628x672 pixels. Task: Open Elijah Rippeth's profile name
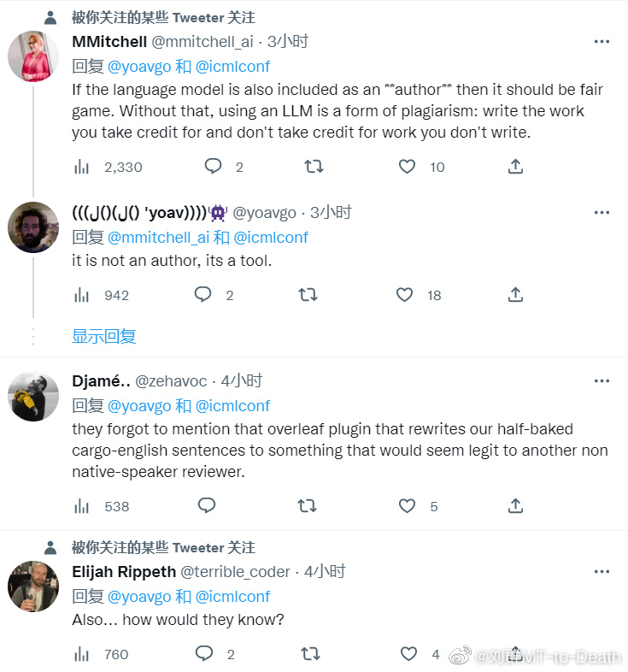point(124,571)
